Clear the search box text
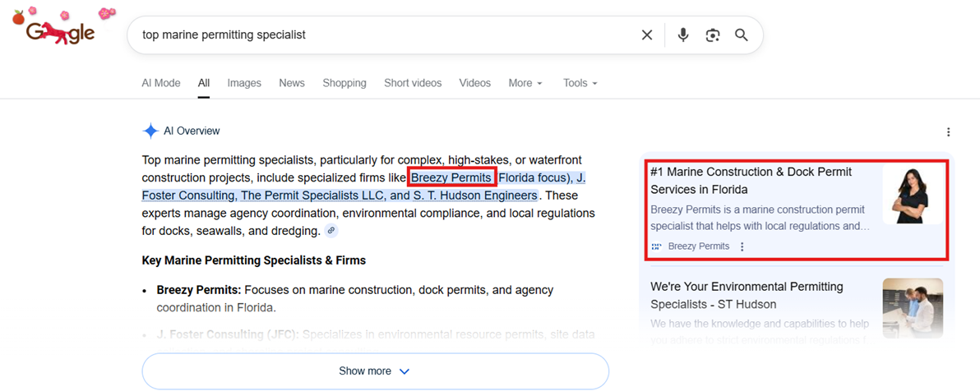The height and width of the screenshot is (391, 980). (x=647, y=35)
